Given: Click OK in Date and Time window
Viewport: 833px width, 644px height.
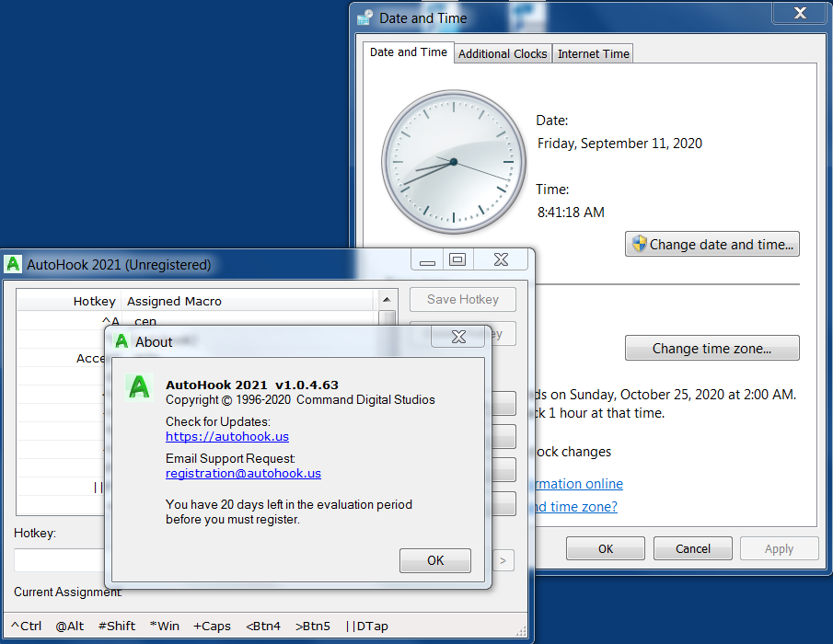Looking at the screenshot, I should point(605,548).
